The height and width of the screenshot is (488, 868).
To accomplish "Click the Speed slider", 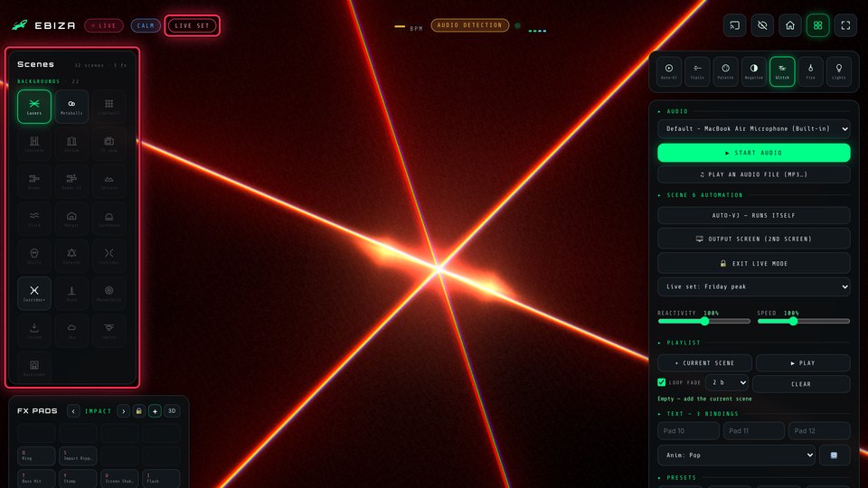I will 803,321.
